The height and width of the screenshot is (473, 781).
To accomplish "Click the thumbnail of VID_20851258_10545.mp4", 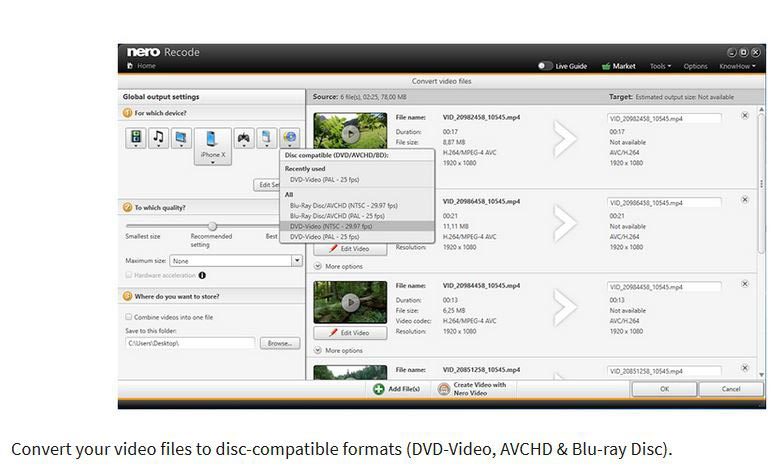I will [350, 372].
